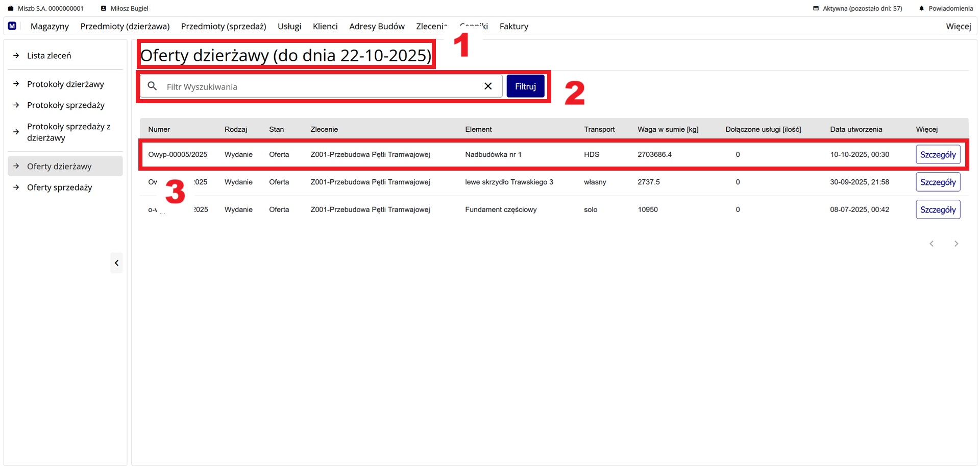Open Szczegóły for Fundament częściowy offer
This screenshot has width=980, height=468.
point(938,210)
